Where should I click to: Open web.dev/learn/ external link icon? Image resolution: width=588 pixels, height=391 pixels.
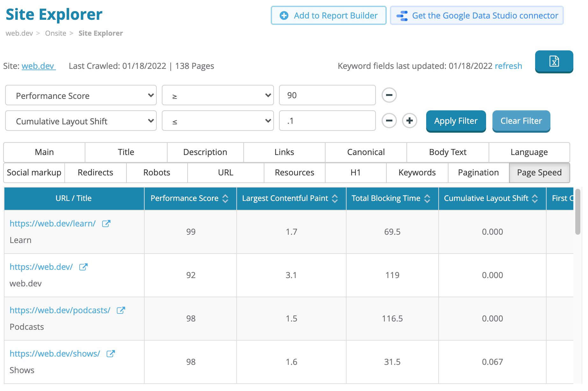pos(106,224)
